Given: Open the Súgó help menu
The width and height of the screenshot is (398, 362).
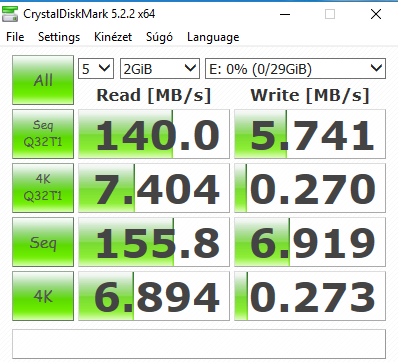Looking at the screenshot, I should (159, 37).
